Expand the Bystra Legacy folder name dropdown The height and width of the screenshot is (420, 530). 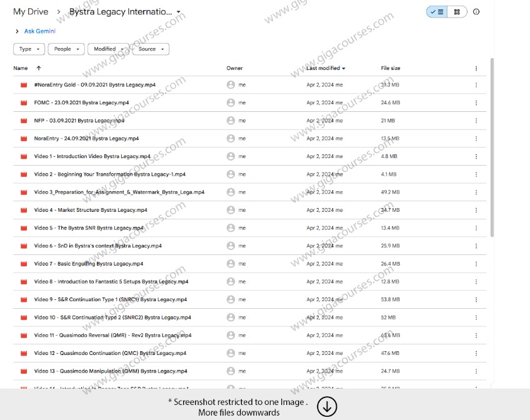click(179, 12)
